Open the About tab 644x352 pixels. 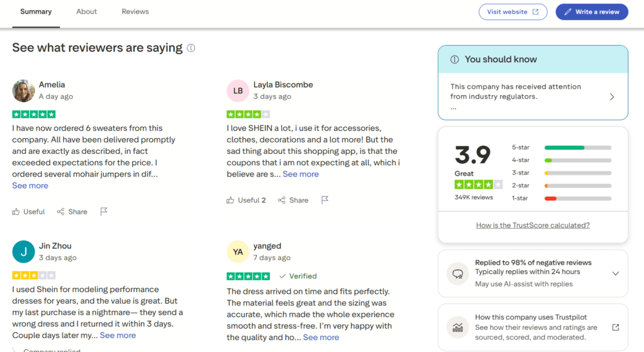point(87,11)
